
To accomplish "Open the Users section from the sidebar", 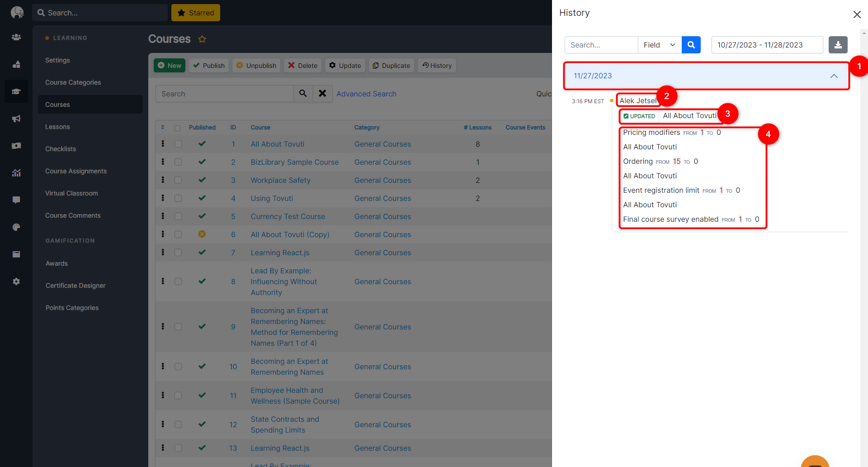I will [x=16, y=37].
